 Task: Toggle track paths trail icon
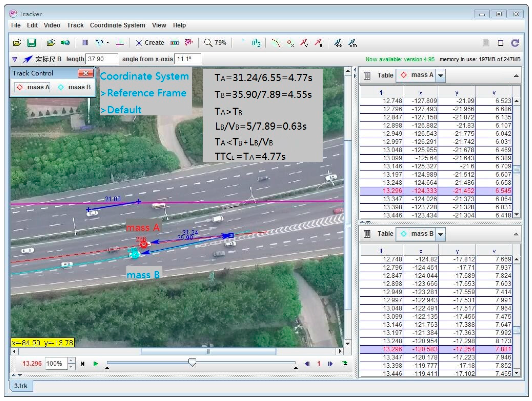[276, 43]
